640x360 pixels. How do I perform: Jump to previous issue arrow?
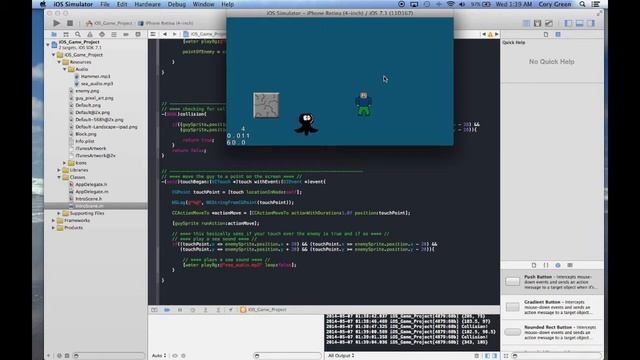pos(484,34)
